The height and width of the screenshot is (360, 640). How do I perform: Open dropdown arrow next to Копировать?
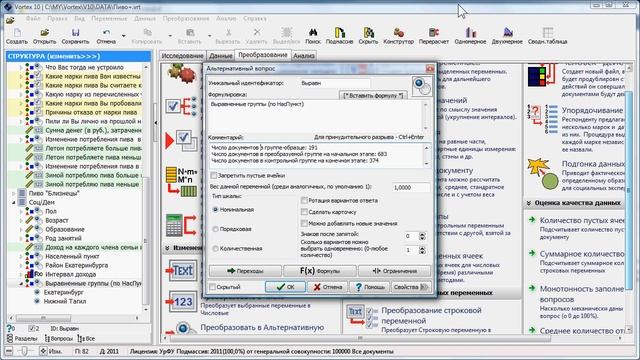coord(170,36)
